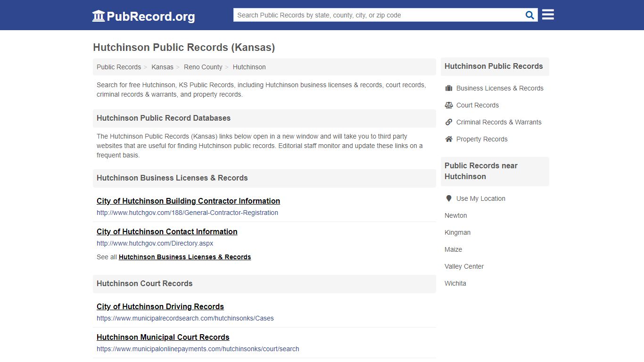Click the house icon beside Property Records

[x=449, y=139]
